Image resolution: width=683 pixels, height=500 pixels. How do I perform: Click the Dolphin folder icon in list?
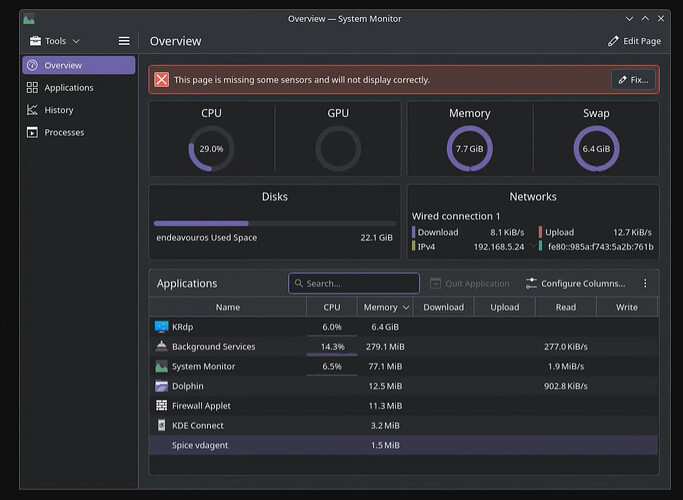[x=161, y=386]
